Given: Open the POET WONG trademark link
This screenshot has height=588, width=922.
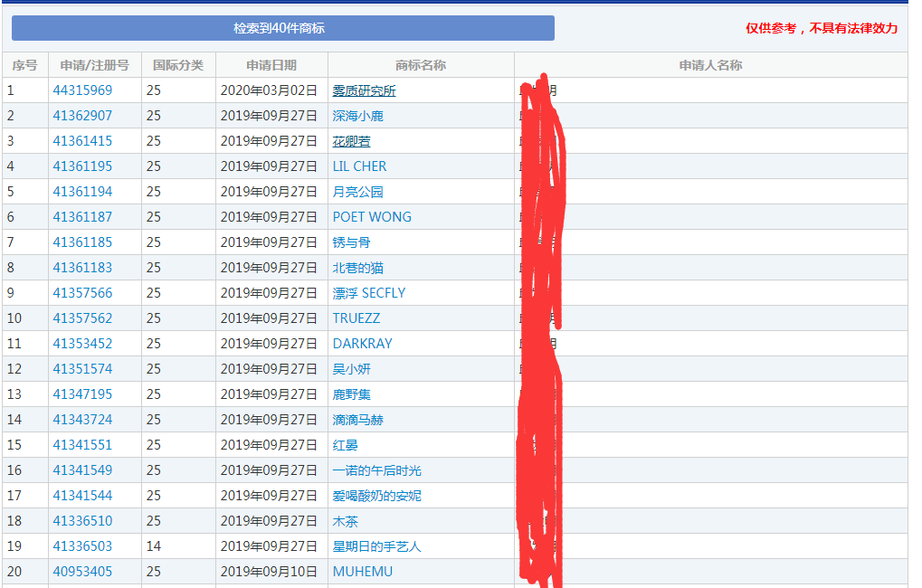Looking at the screenshot, I should pos(372,217).
